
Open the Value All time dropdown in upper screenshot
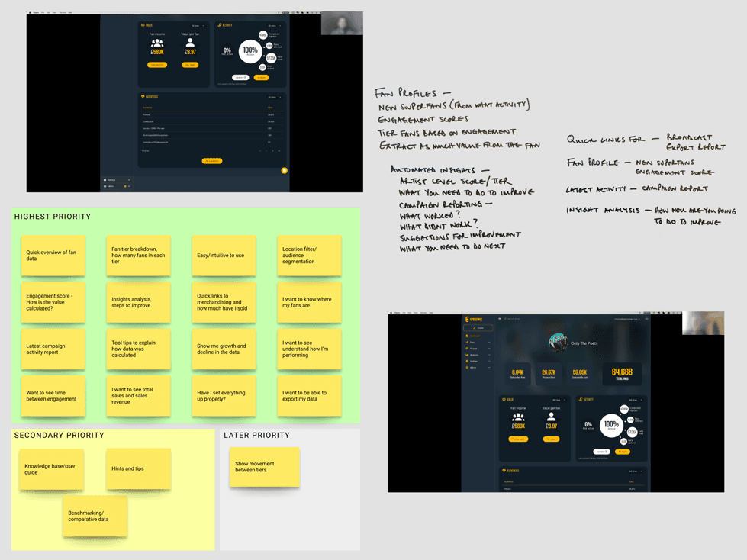point(198,26)
